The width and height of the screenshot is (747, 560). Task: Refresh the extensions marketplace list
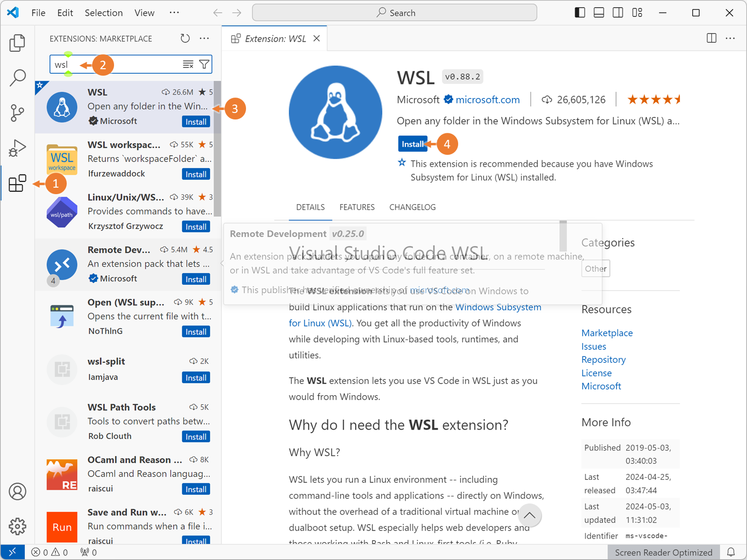185,38
